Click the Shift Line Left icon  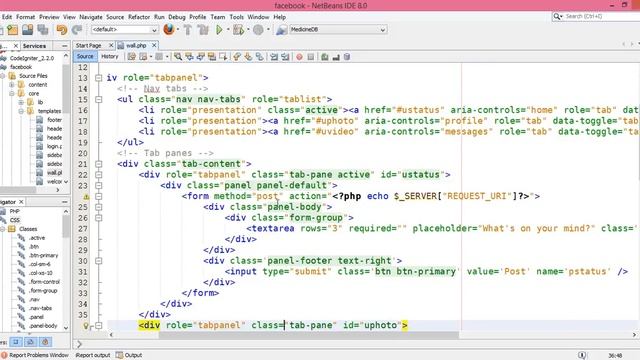coord(274,57)
